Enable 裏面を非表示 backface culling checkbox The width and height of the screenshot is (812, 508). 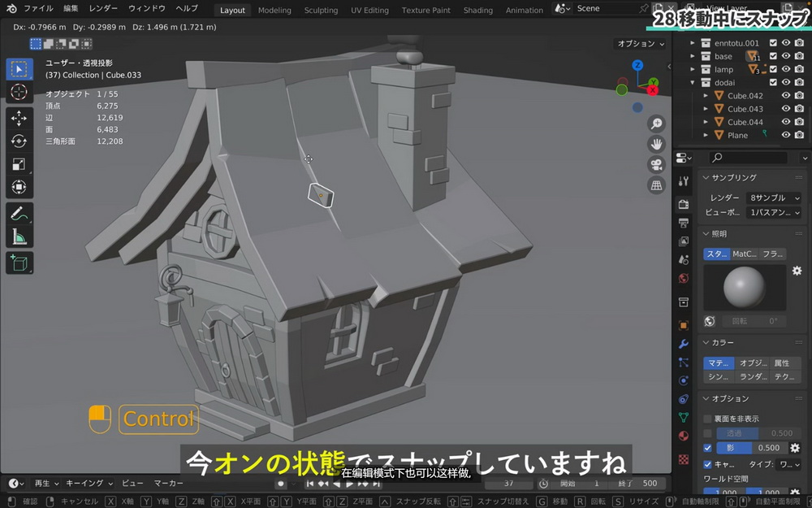click(707, 419)
